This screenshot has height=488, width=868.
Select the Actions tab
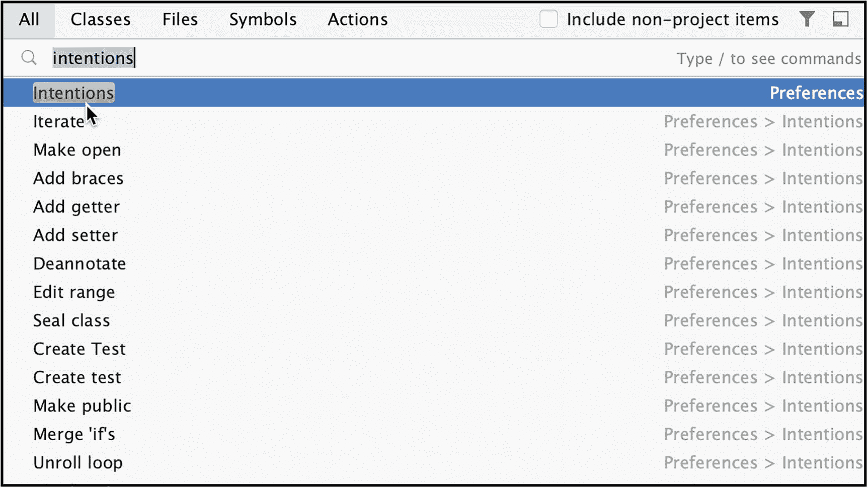coord(358,20)
